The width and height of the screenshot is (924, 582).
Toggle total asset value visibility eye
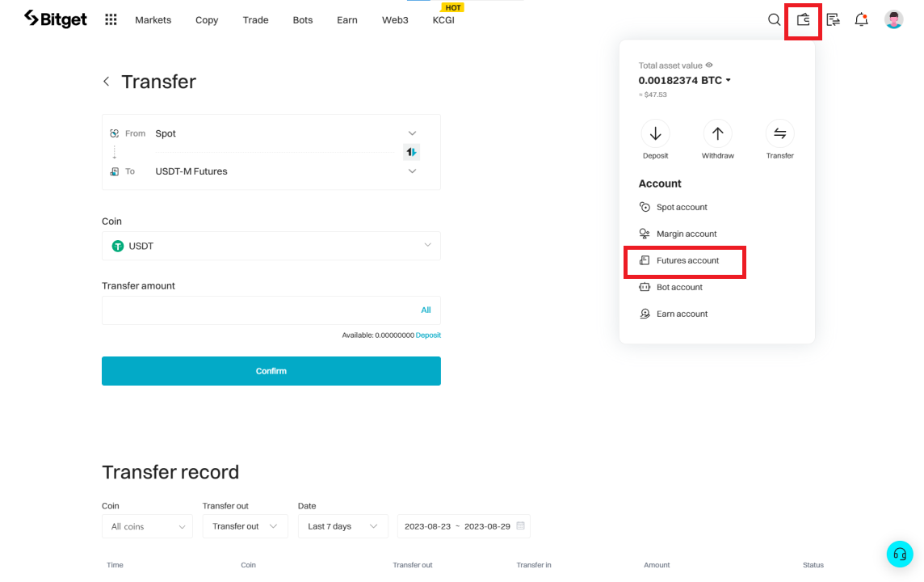coord(709,65)
